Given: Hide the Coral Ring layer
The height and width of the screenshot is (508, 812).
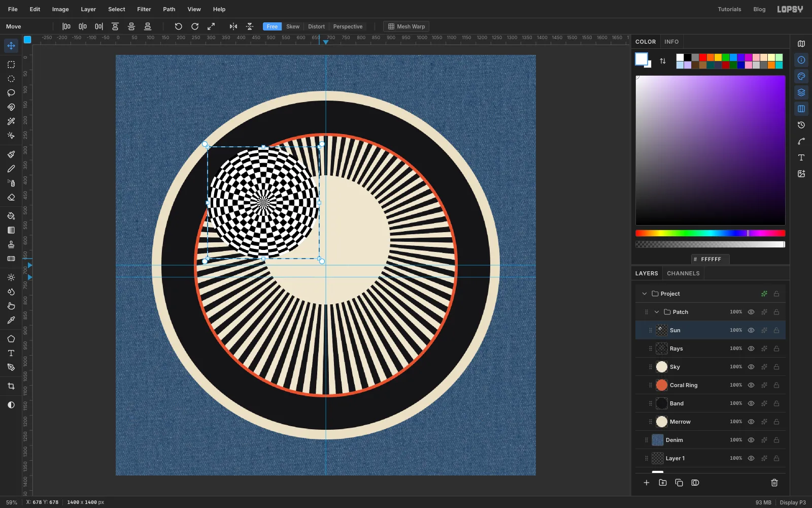Looking at the screenshot, I should click(751, 385).
